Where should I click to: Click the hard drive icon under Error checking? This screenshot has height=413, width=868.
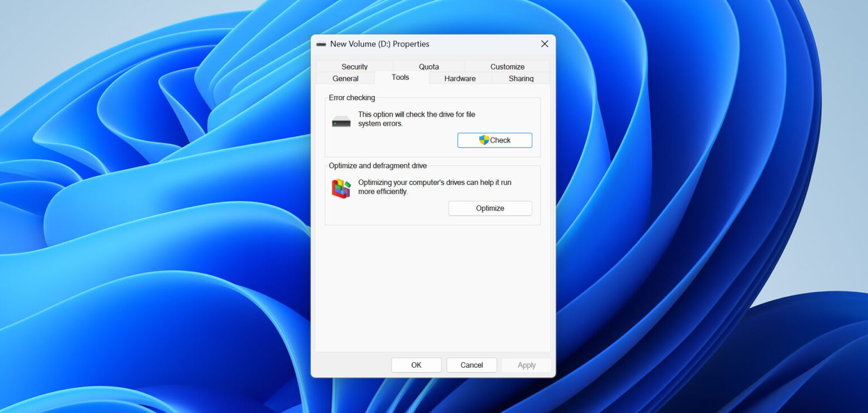coord(341,122)
